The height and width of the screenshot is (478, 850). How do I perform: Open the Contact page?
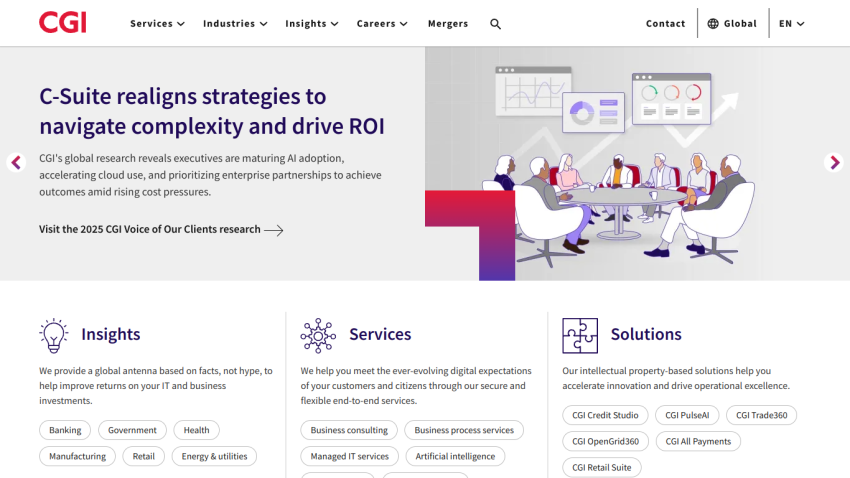(x=665, y=23)
